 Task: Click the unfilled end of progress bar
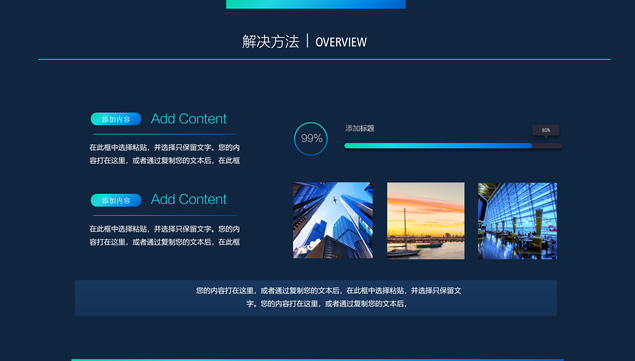click(x=547, y=146)
